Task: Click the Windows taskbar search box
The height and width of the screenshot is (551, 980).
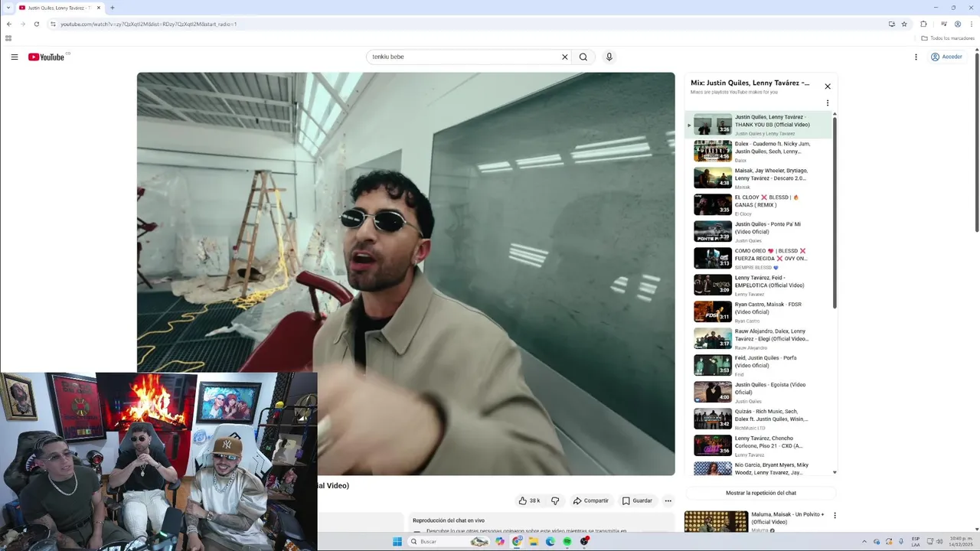Action: coord(449,541)
